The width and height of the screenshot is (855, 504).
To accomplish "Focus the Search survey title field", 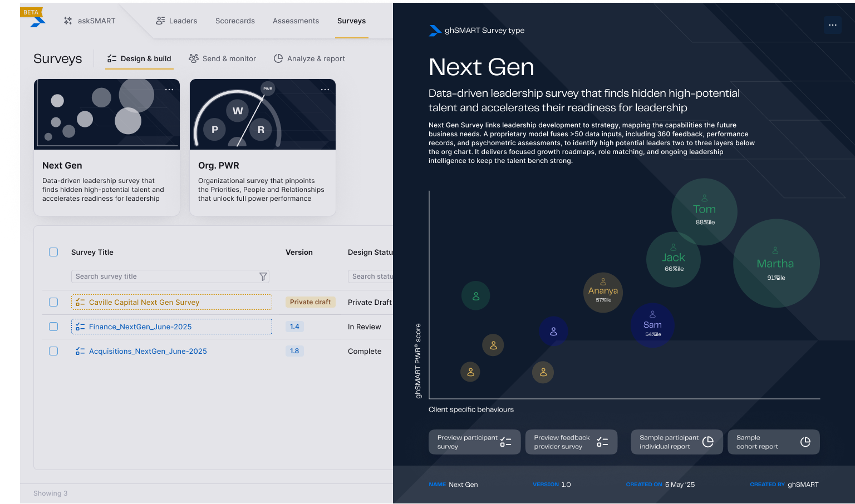I will pos(170,276).
